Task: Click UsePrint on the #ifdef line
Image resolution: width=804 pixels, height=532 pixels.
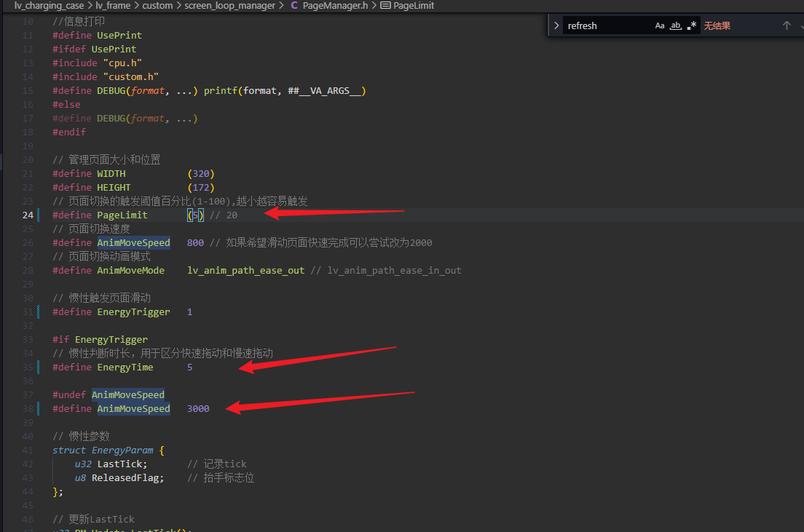Action: pyautogui.click(x=114, y=49)
